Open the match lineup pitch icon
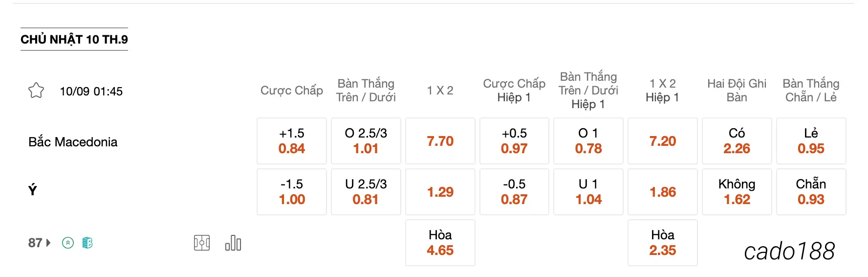Image resolution: width=868 pixels, height=277 pixels. [x=202, y=243]
